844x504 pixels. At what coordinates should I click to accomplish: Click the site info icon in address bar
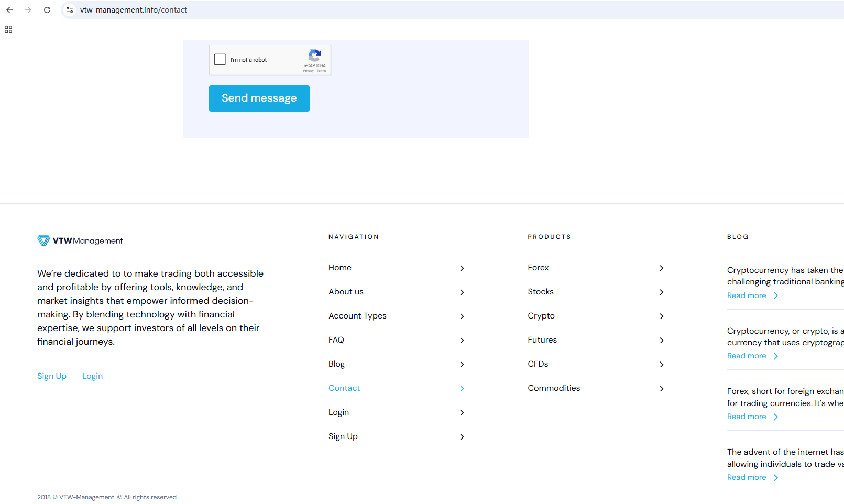(70, 10)
